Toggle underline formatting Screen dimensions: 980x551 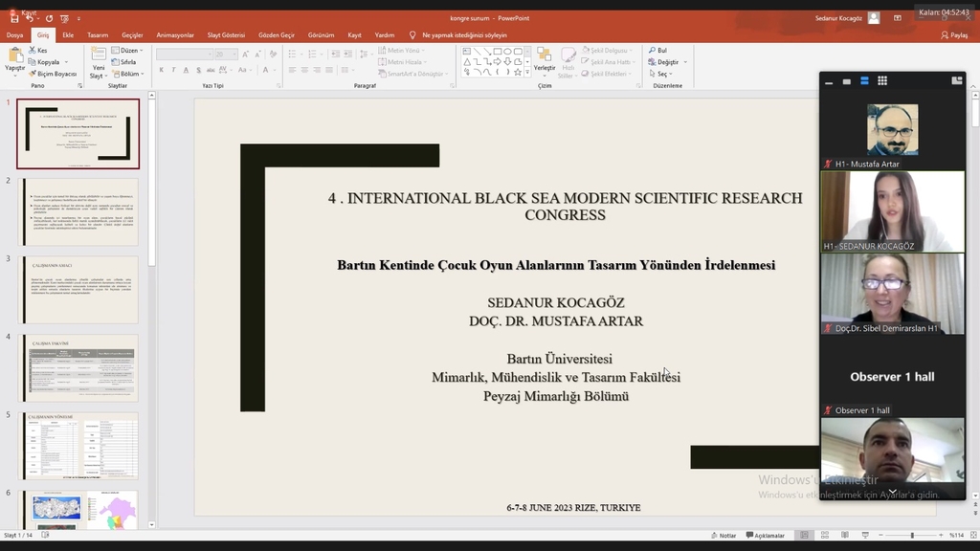pos(187,70)
